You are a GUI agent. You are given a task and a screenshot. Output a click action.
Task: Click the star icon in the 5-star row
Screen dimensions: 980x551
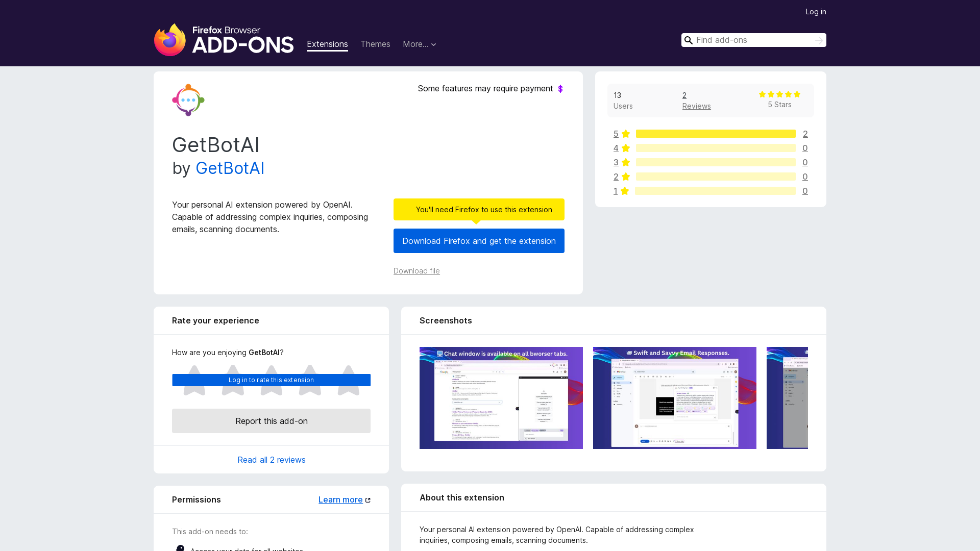(626, 134)
